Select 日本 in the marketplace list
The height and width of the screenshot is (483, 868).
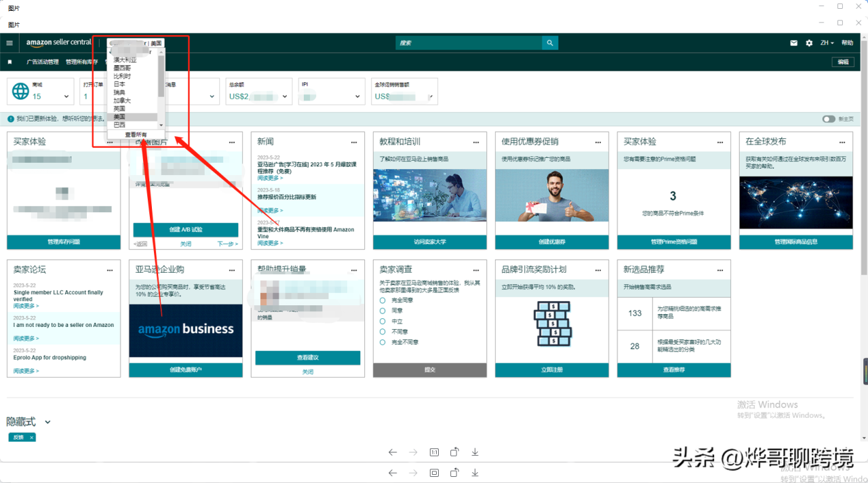pyautogui.click(x=119, y=84)
